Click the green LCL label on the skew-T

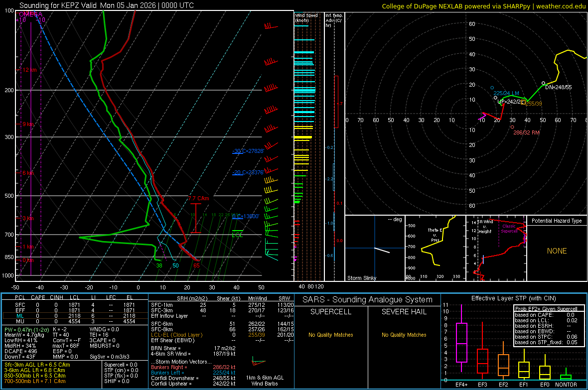tap(237, 235)
